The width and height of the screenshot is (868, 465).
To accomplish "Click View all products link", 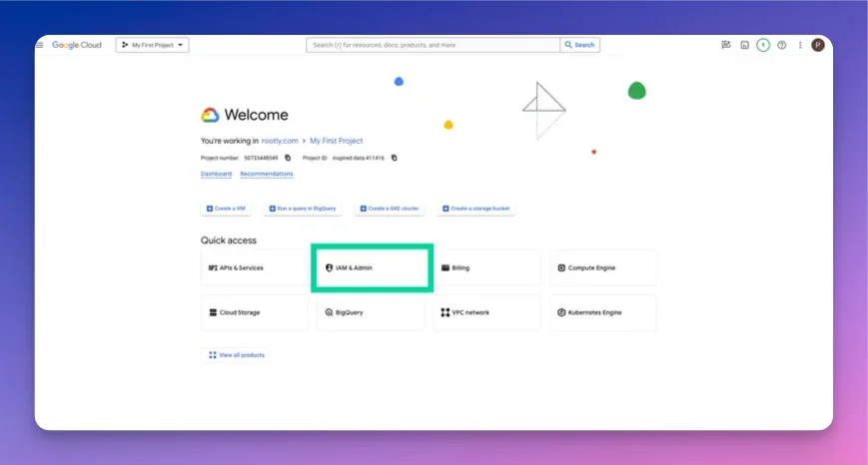I will [237, 355].
